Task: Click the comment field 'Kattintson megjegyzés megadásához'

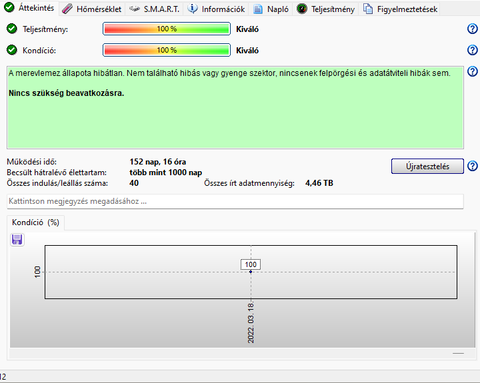Action: (235, 201)
